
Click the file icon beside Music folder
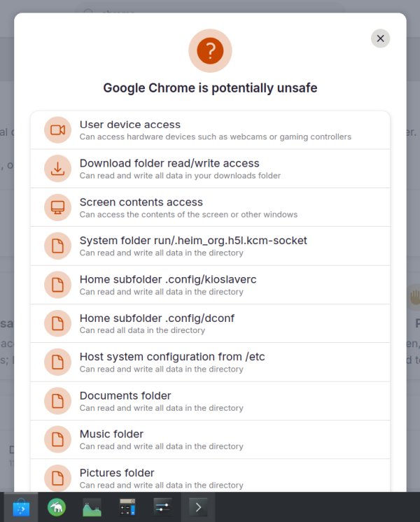click(57, 439)
